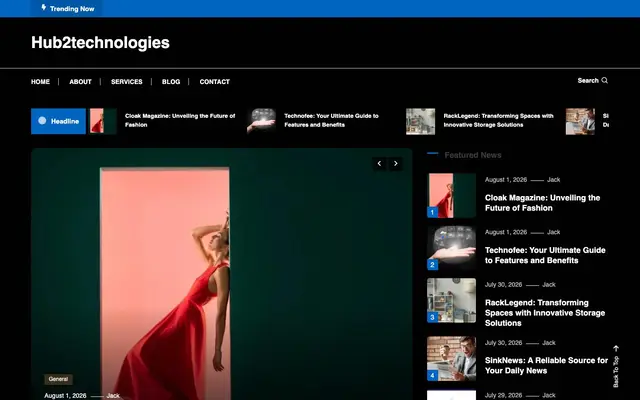The height and width of the screenshot is (400, 640).
Task: Click the Back To Top arrow
Action: [x=616, y=349]
